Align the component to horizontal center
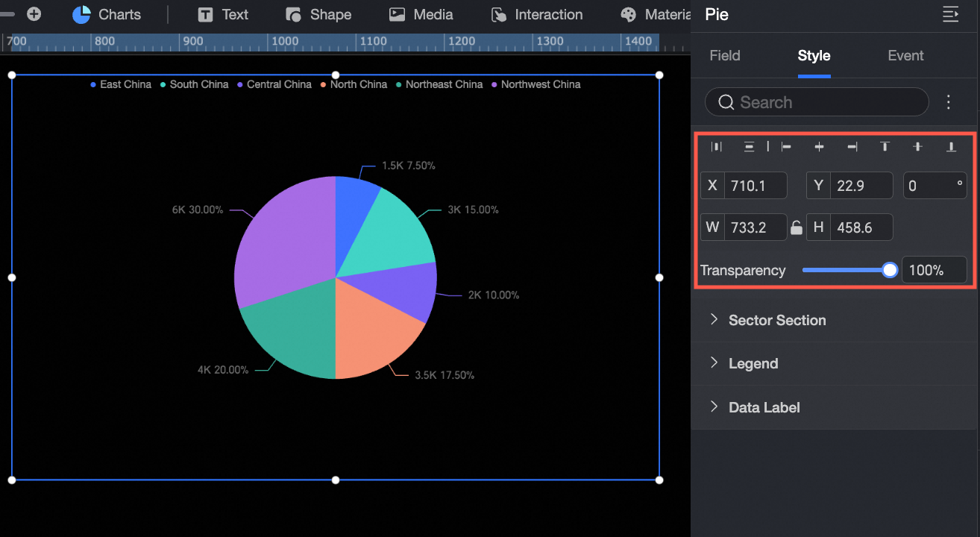Screen dimensions: 980x537 [x=819, y=147]
